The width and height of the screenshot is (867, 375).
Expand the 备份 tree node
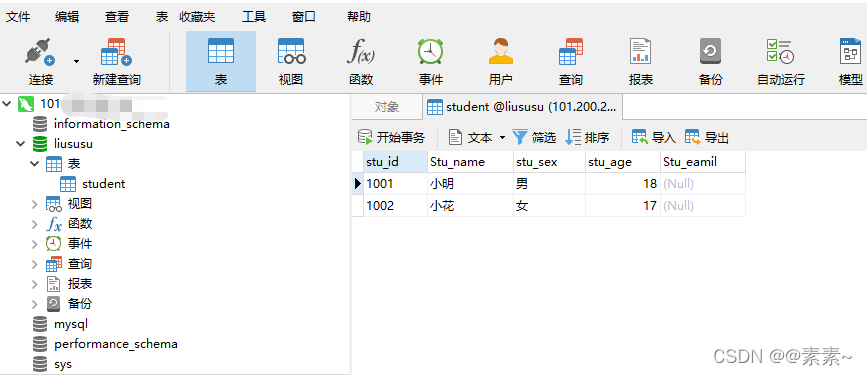[35, 304]
